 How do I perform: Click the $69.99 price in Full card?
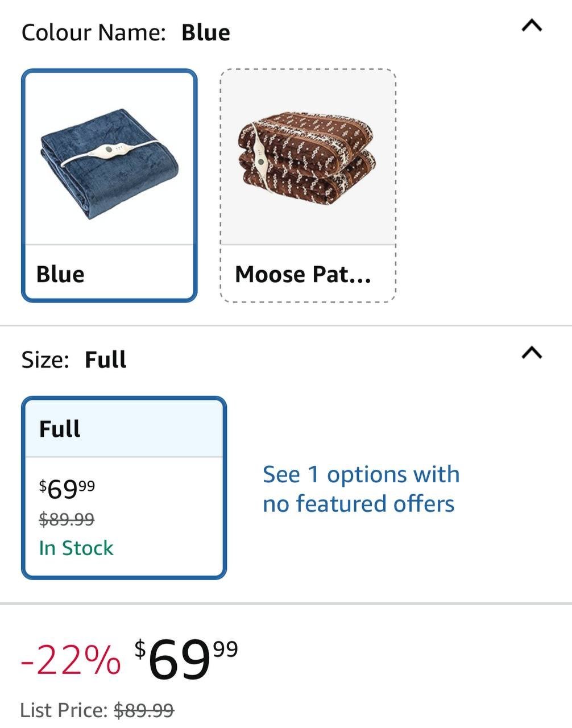67,488
